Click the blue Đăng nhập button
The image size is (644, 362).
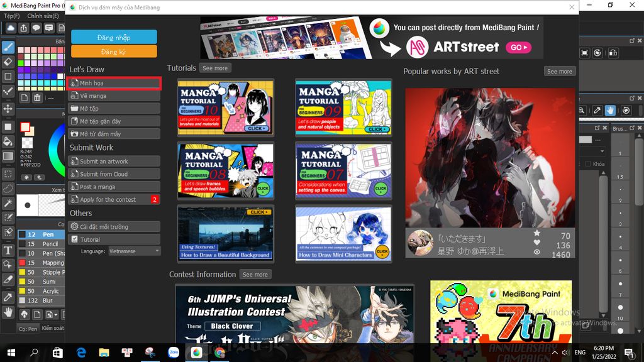[x=114, y=37]
